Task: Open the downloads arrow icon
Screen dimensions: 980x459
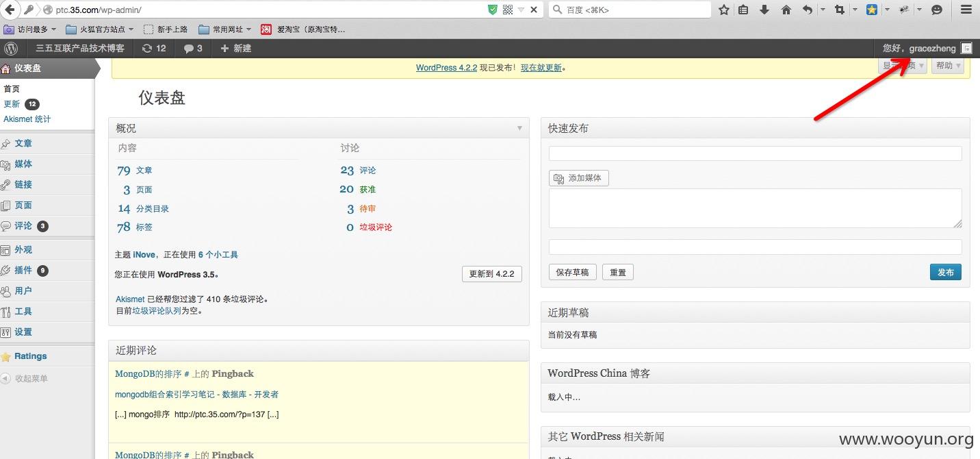Action: 765,10
